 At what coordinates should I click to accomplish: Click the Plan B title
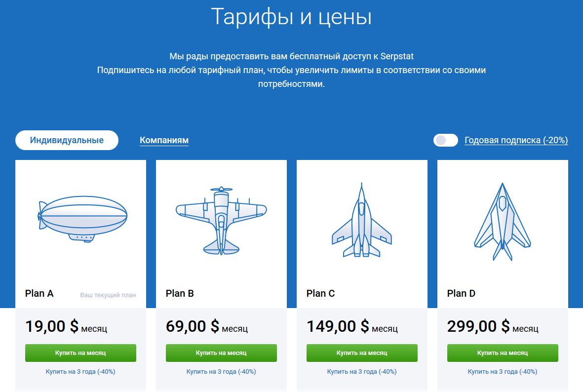(180, 293)
